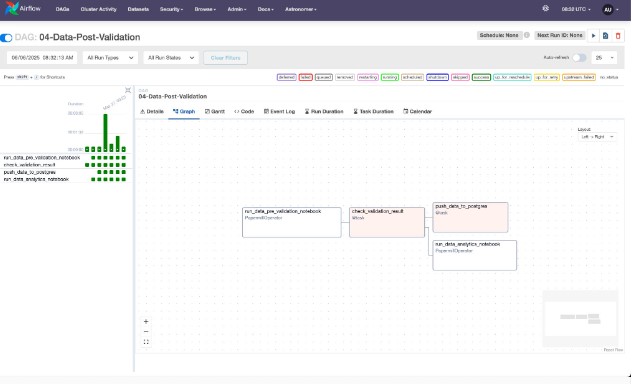
Task: Click the Next Run ID: None badge
Action: click(x=560, y=36)
